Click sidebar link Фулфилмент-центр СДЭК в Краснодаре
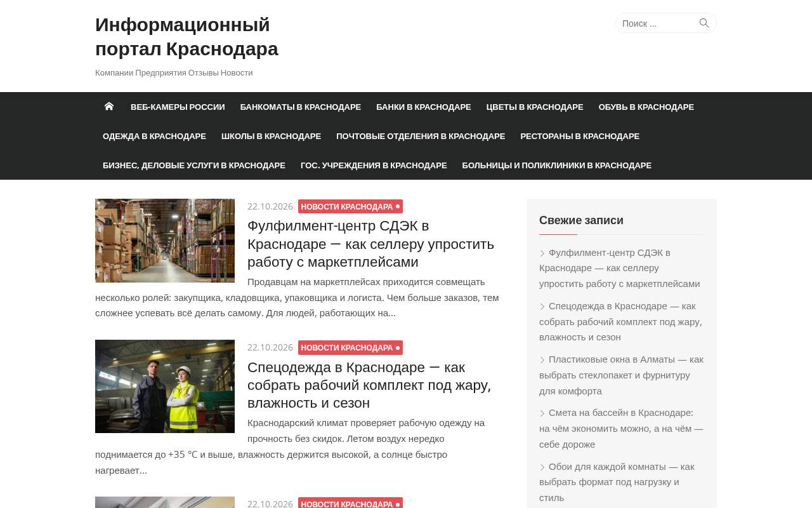Image resolution: width=812 pixels, height=508 pixels. point(620,268)
